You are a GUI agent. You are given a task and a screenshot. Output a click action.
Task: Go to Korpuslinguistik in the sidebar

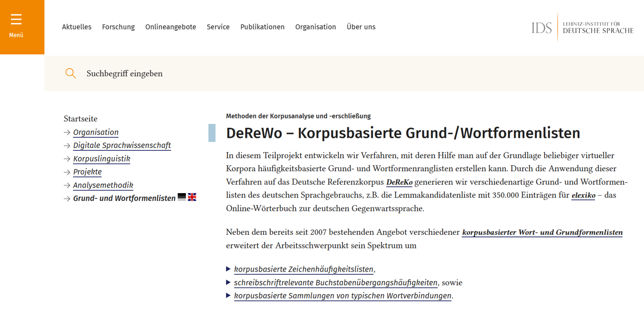[x=101, y=159]
